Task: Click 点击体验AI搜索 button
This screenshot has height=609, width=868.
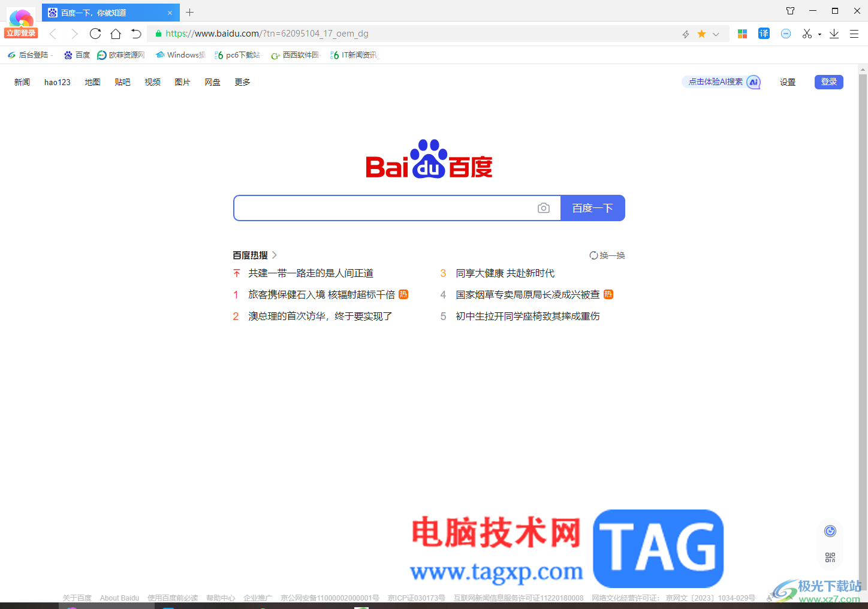Action: pyautogui.click(x=722, y=82)
